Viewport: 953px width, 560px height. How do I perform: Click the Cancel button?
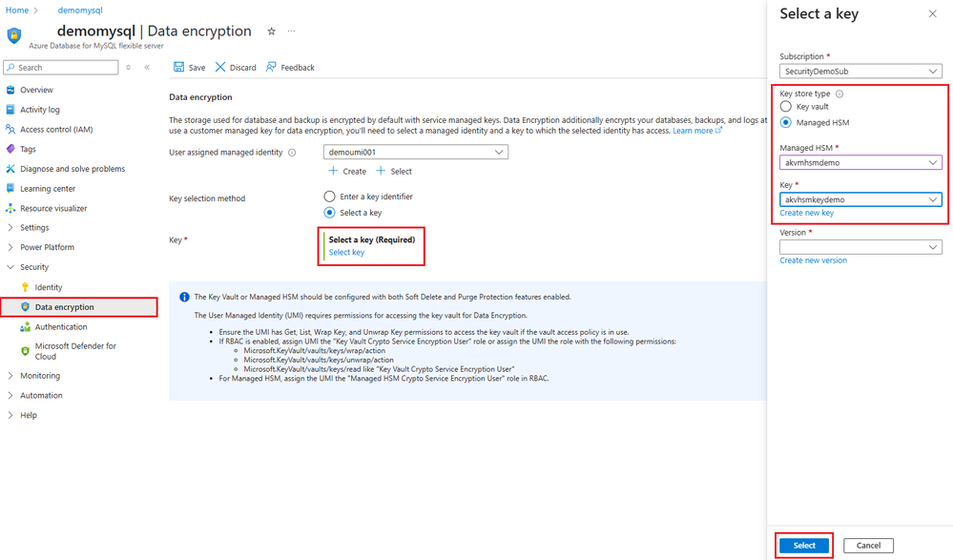[x=868, y=546]
